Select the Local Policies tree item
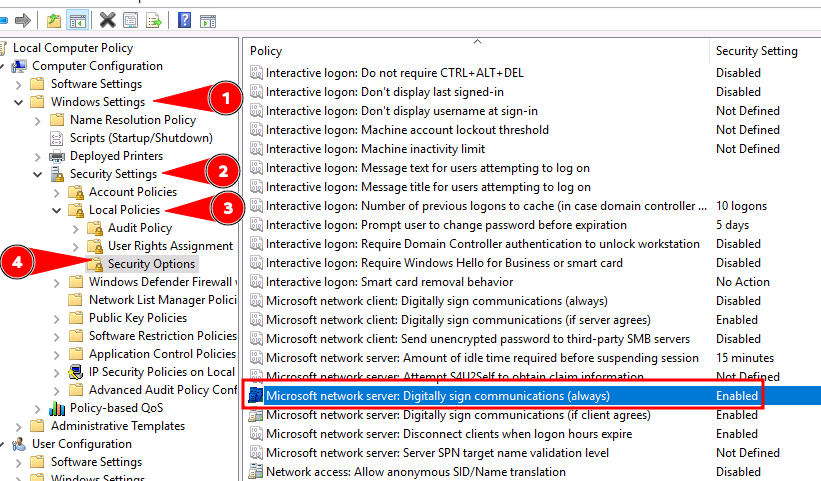 pyautogui.click(x=124, y=210)
